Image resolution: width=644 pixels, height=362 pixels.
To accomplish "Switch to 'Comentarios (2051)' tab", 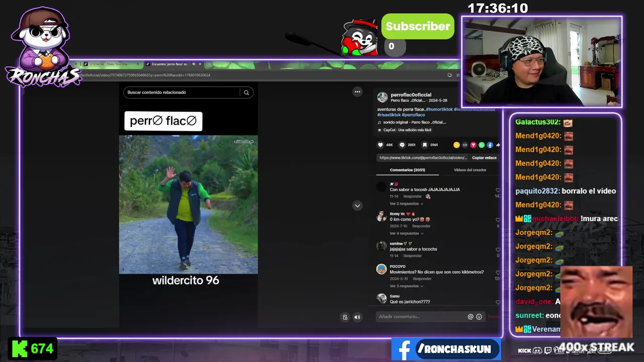I will tap(407, 170).
